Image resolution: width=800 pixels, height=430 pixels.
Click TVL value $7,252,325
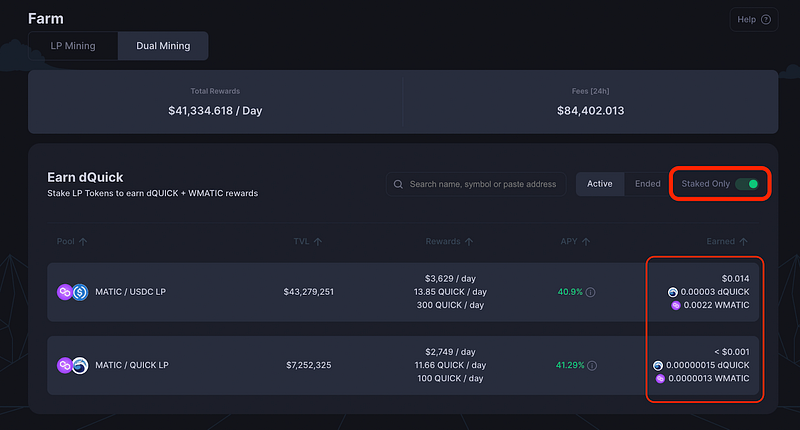[x=309, y=365]
